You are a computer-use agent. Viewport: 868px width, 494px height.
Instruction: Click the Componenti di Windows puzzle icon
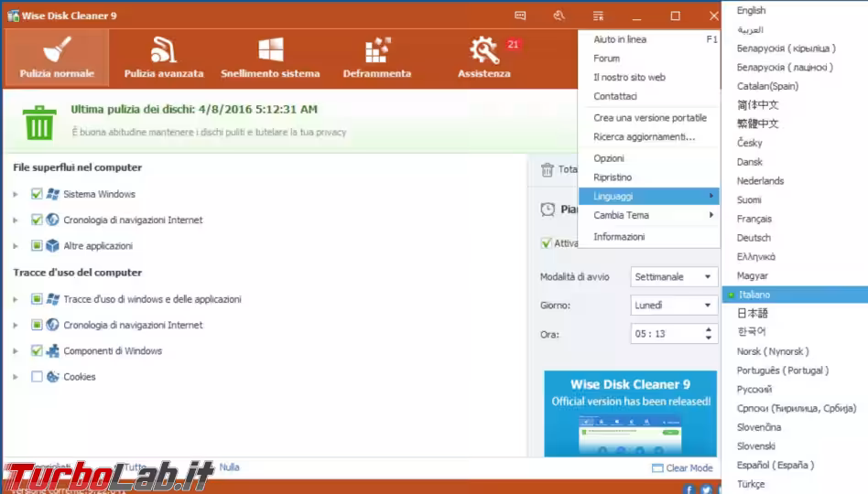point(52,350)
